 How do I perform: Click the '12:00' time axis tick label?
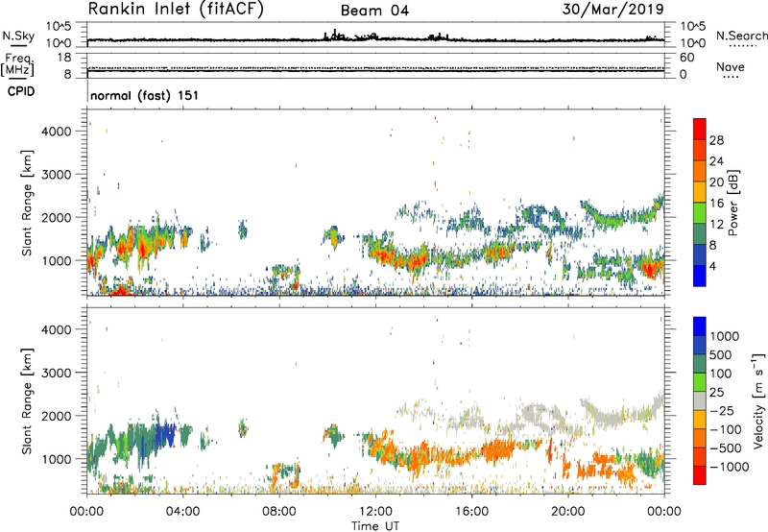(375, 512)
